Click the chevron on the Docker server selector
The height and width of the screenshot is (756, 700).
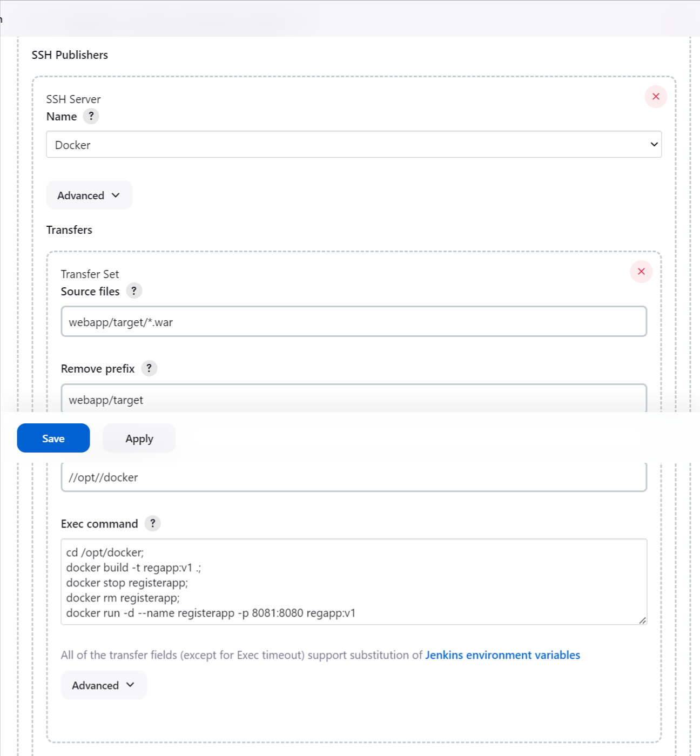coord(654,144)
